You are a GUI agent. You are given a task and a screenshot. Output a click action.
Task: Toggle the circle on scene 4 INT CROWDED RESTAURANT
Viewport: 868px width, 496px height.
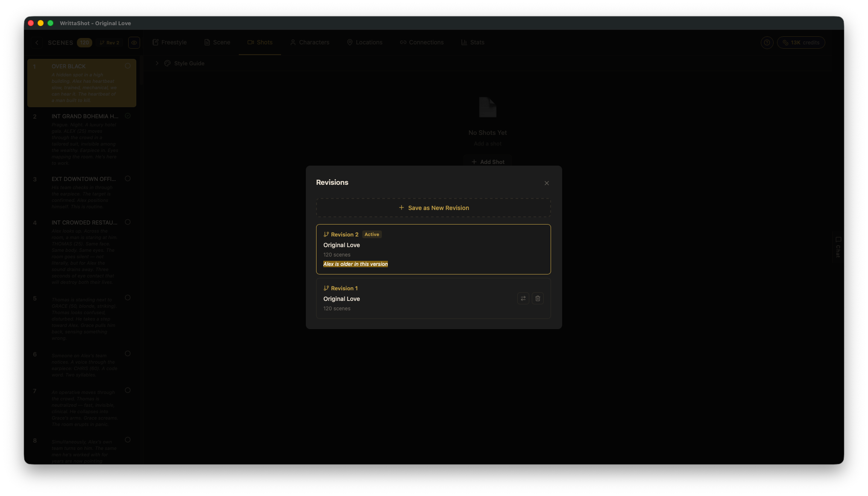click(x=128, y=222)
